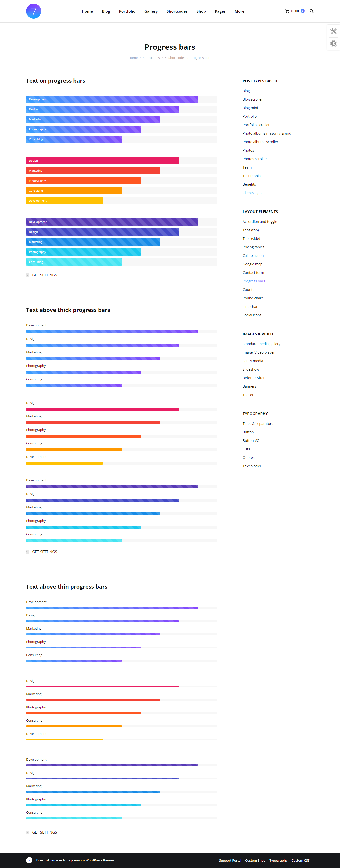Expand GET SETTINGS under thin progress bars
Viewport: 340px width, 868px height.
pyautogui.click(x=28, y=832)
